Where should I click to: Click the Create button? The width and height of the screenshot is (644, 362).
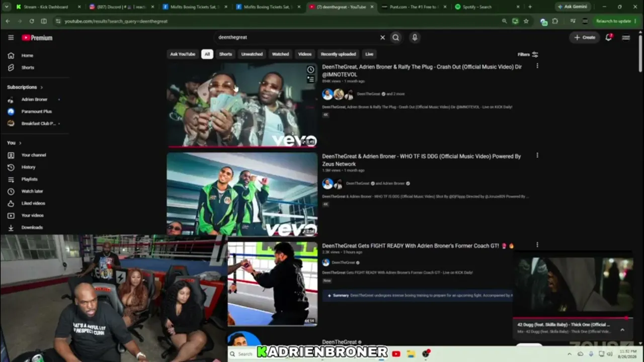click(585, 37)
